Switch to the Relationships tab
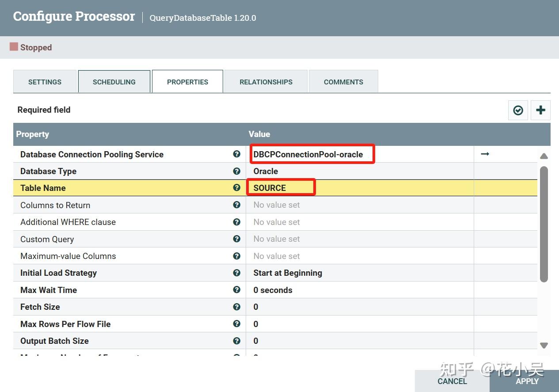Screen dimensions: 559x392 [266, 82]
